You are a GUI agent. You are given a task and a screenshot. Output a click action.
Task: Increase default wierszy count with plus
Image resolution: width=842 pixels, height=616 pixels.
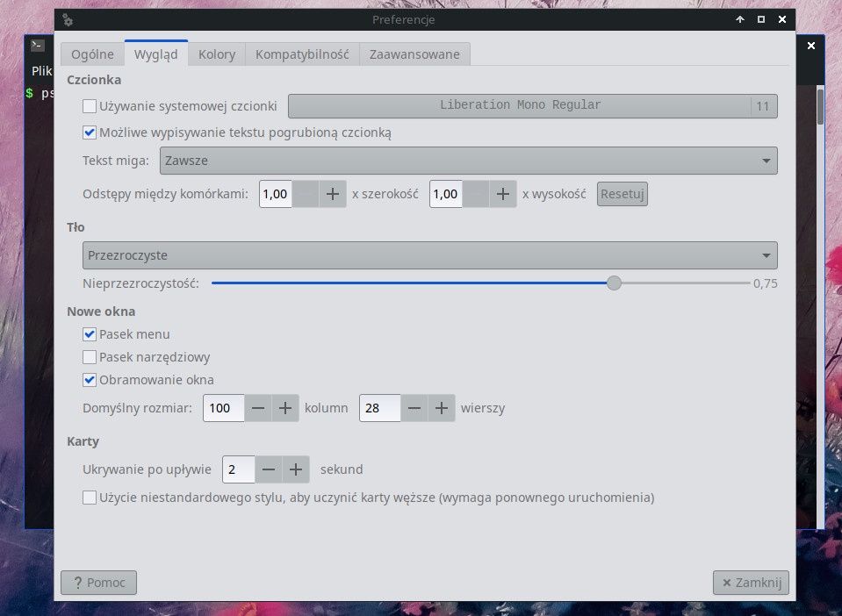442,408
